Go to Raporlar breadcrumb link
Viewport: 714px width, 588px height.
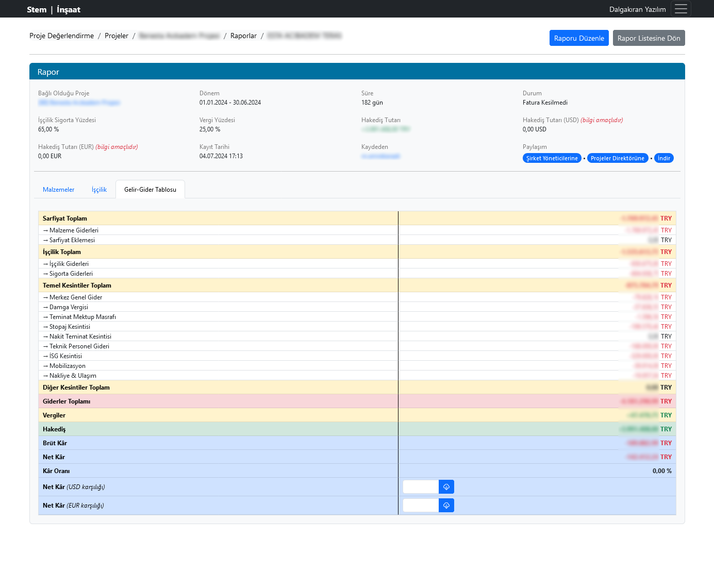[243, 36]
